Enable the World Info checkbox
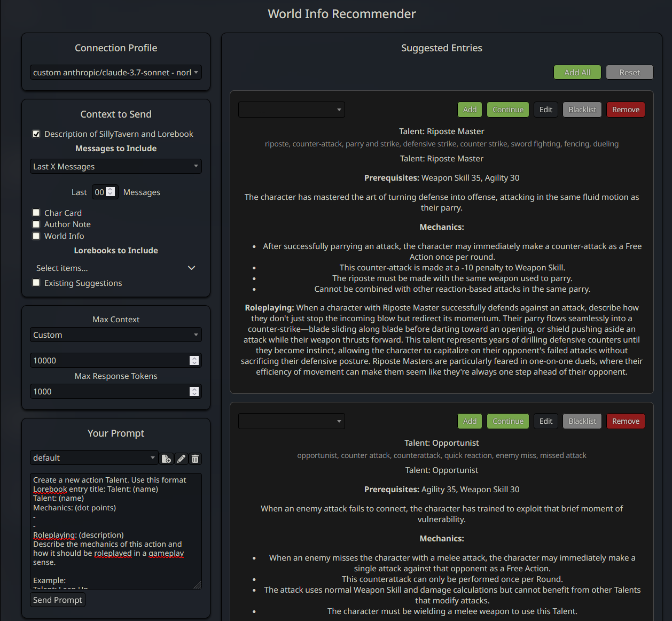The width and height of the screenshot is (672, 621). click(x=36, y=236)
